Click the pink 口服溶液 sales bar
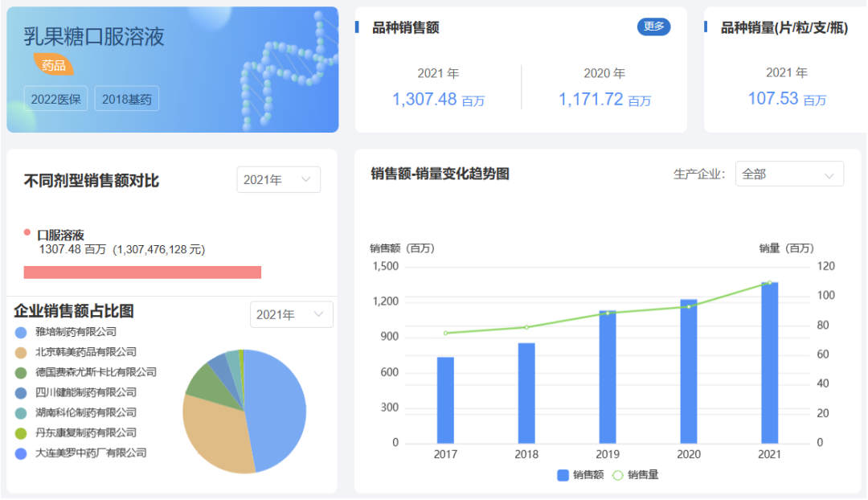The height and width of the screenshot is (500, 868). point(142,272)
